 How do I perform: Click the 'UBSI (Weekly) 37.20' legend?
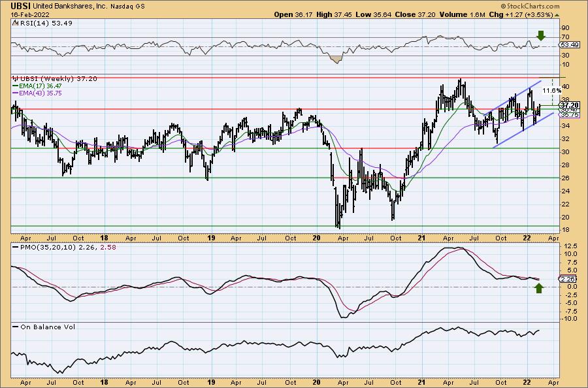pos(59,79)
